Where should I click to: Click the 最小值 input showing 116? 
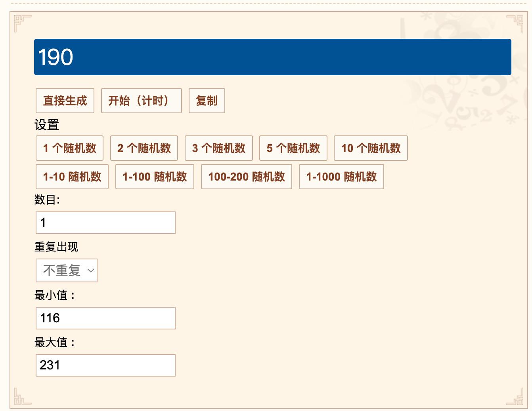coord(105,318)
